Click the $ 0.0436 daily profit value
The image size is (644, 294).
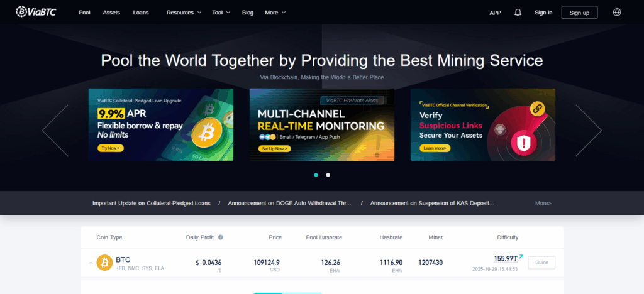tap(209, 263)
